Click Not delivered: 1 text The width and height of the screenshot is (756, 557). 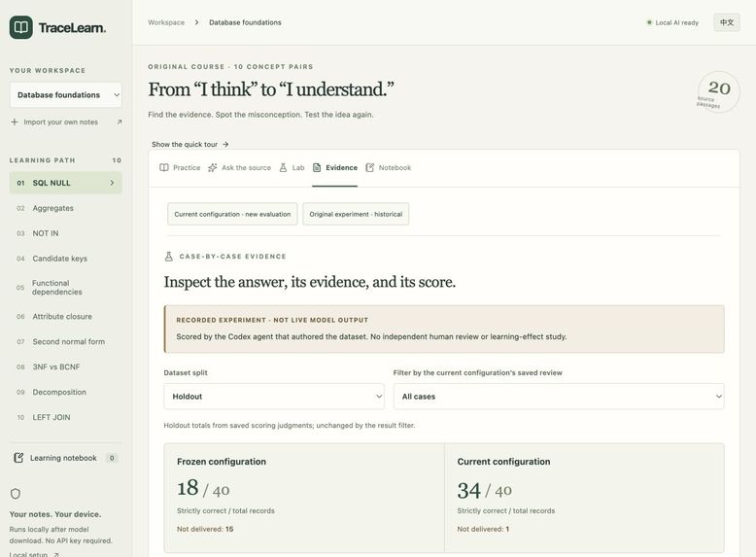pos(483,529)
